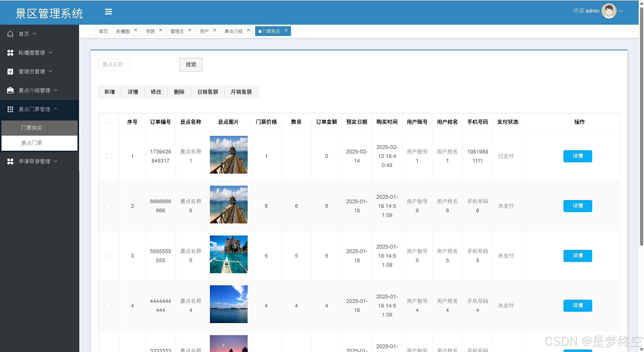Check the checkbox for order row 1
The image size is (644, 352).
coord(108,156)
